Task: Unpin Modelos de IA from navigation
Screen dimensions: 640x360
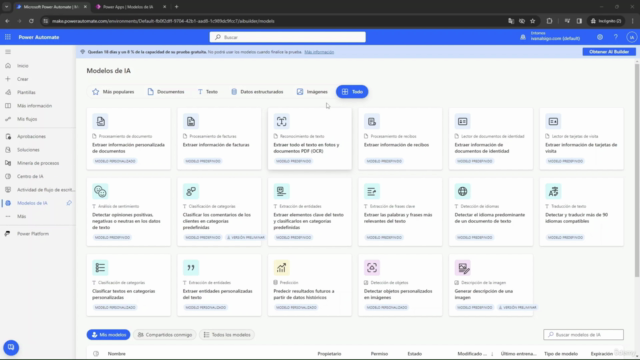Action: (69, 203)
